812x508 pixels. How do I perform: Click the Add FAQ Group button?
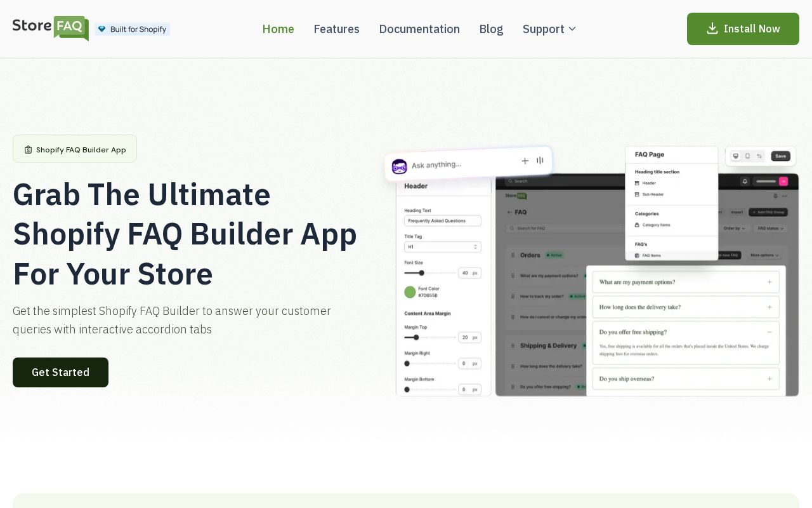(768, 212)
